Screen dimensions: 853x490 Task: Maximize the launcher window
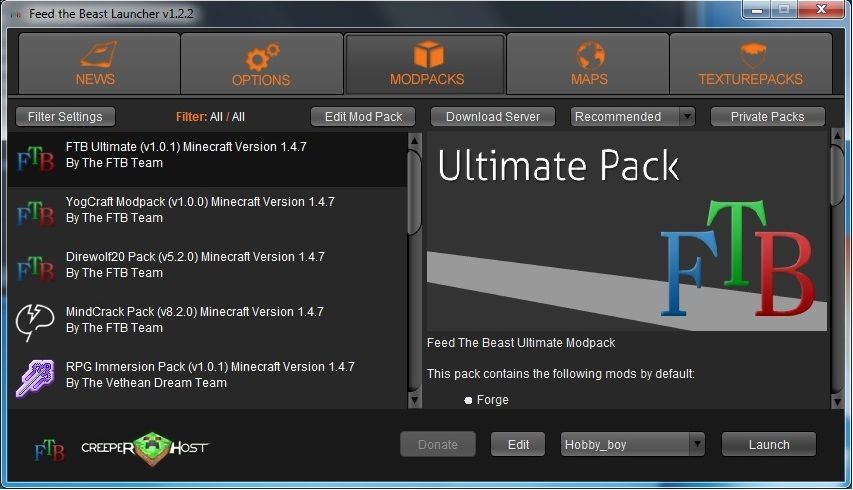[784, 9]
